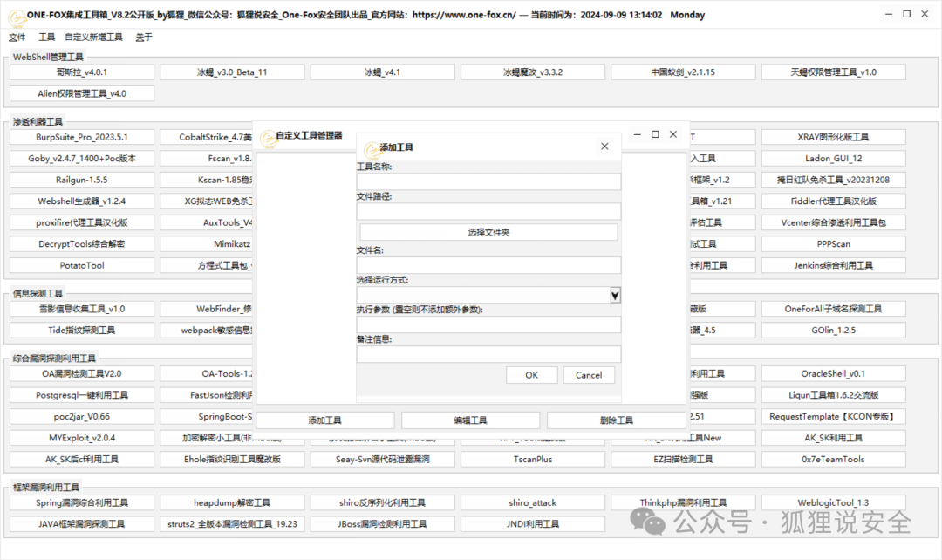Open RequestTemplate【KCON专版】
The image size is (942, 560).
click(833, 416)
